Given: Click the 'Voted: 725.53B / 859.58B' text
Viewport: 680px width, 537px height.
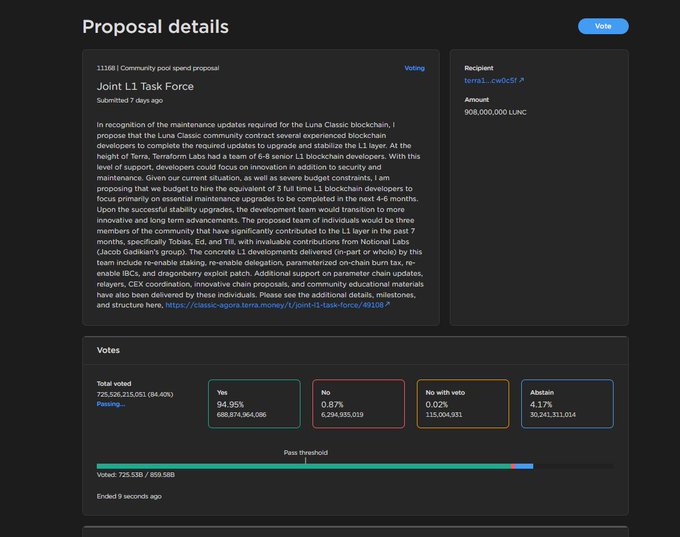Looking at the screenshot, I should [136, 475].
